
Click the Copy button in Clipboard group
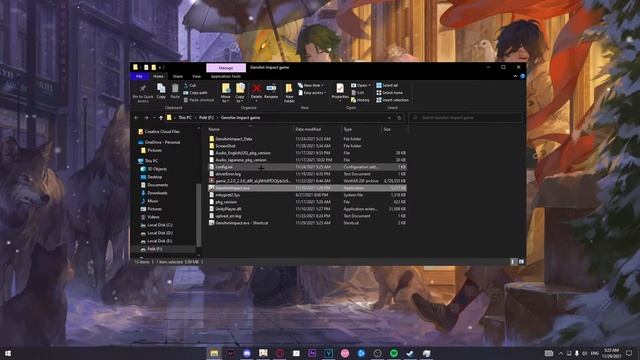(x=161, y=91)
